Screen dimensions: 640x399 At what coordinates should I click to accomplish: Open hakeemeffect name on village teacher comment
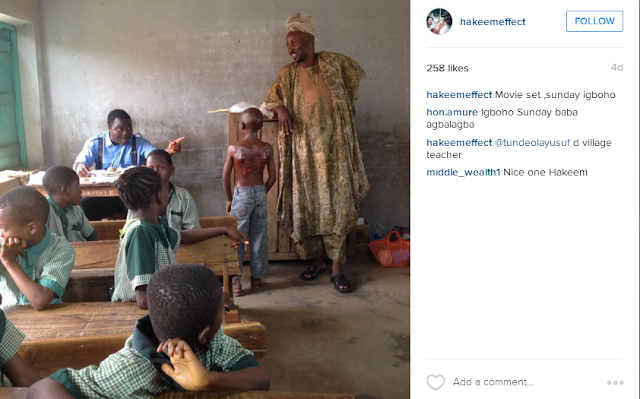459,143
